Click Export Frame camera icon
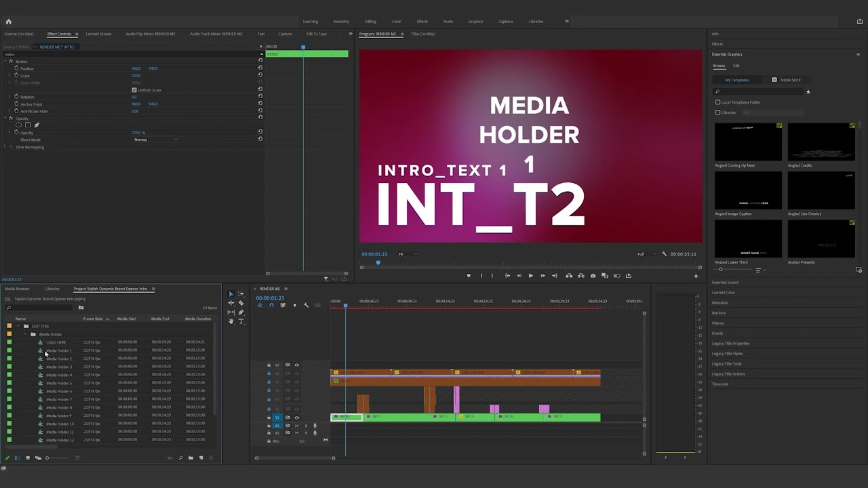Viewport: 868px width, 488px height. (593, 276)
